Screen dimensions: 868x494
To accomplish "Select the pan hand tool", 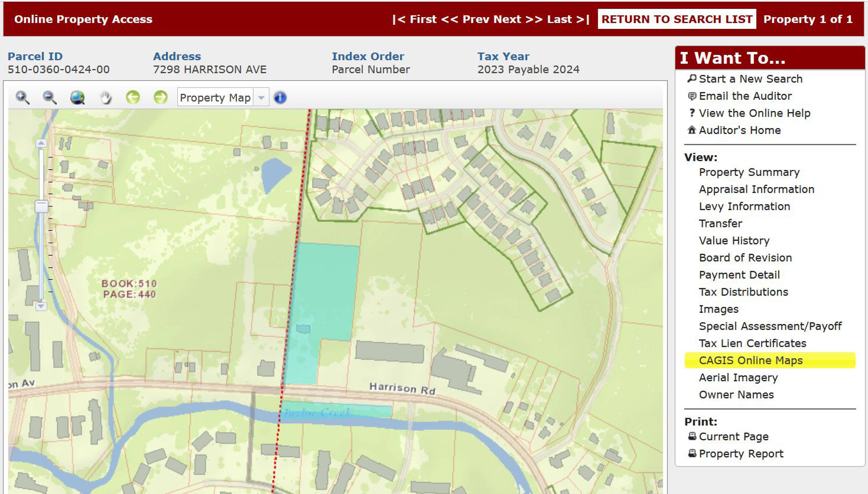I will pos(106,98).
